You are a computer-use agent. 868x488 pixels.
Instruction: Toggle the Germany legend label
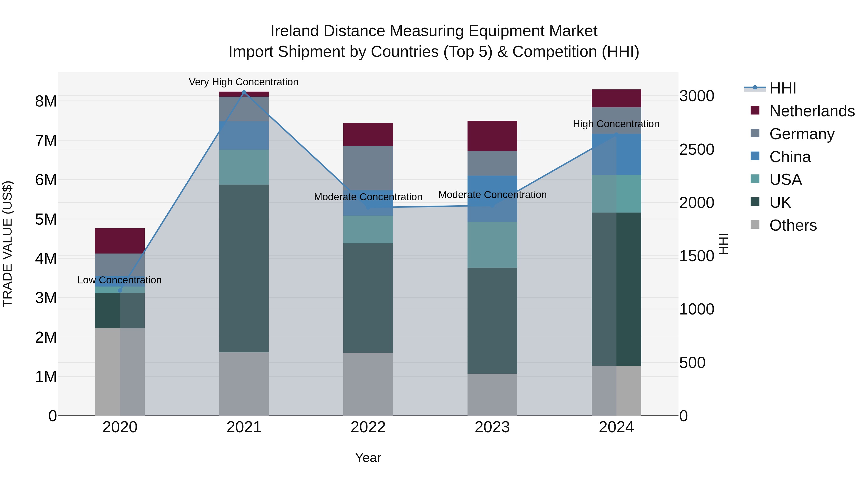pyautogui.click(x=802, y=134)
